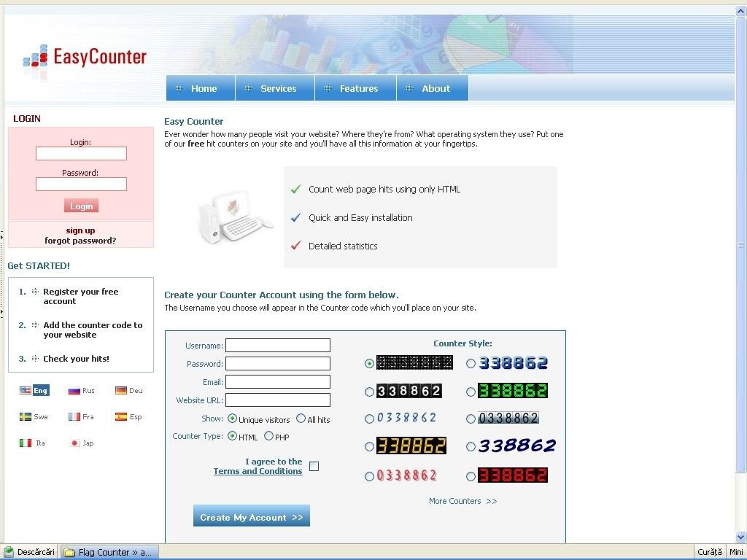Open Descărcări from the taskbar
747x560 pixels.
pos(29,552)
